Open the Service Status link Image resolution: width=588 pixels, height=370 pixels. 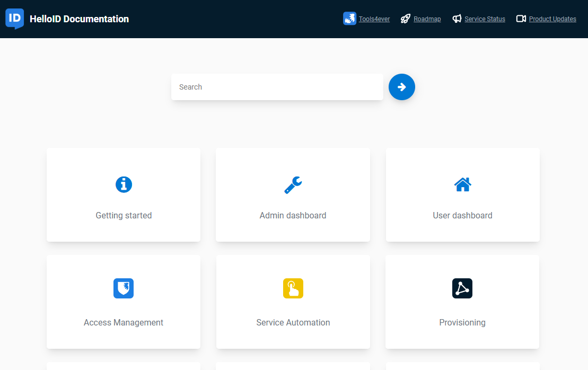point(485,19)
